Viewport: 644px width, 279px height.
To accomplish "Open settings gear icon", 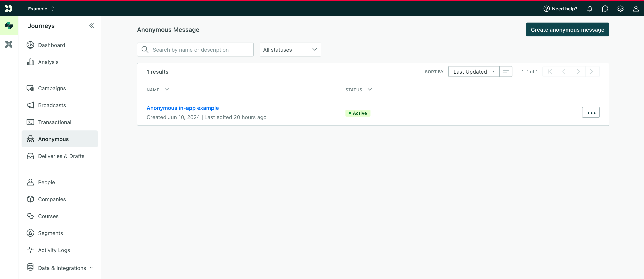I will click(x=621, y=9).
